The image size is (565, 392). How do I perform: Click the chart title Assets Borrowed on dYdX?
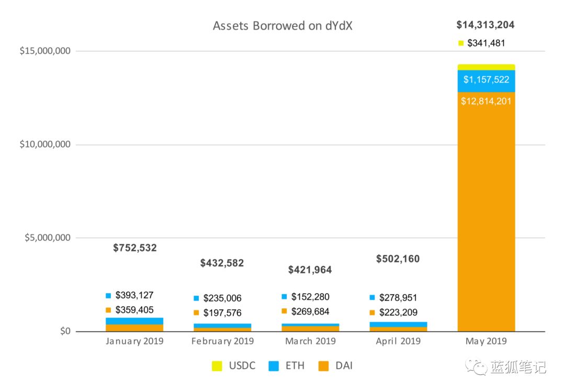tap(282, 26)
